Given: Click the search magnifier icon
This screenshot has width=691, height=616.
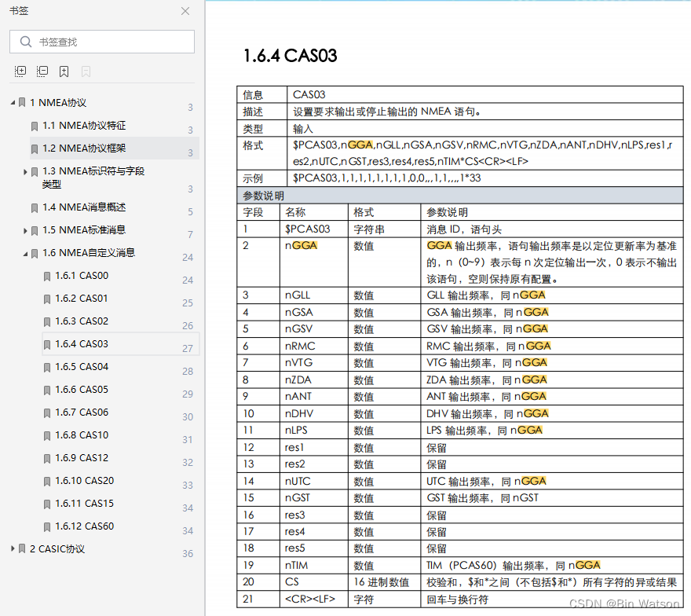Looking at the screenshot, I should coord(26,42).
